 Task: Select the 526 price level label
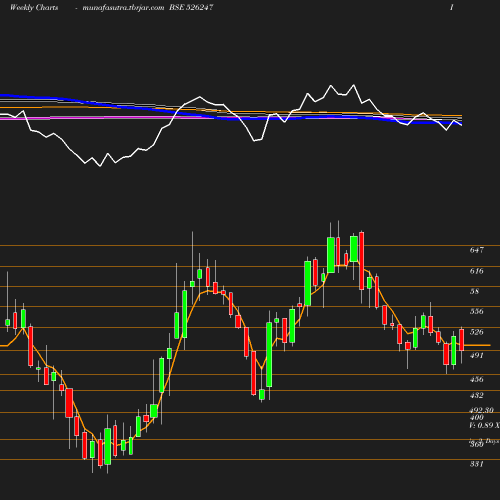pos(476,332)
